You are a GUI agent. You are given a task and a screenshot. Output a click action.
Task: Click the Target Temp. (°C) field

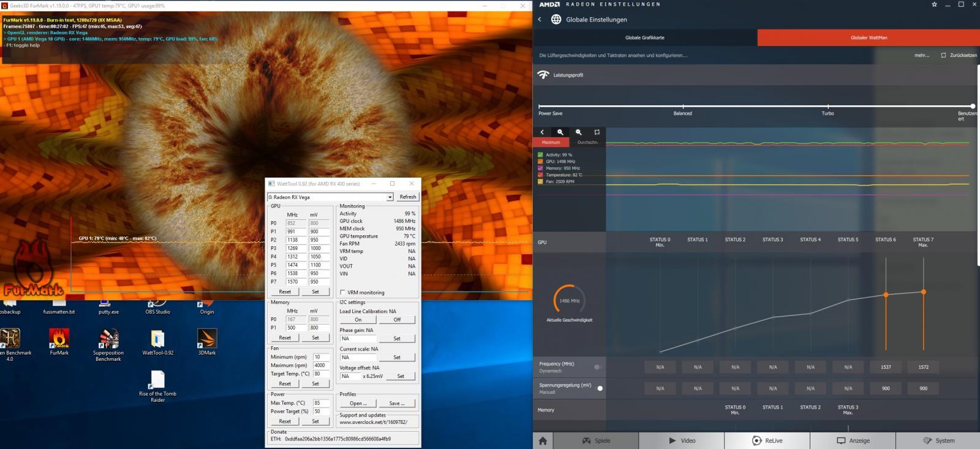tap(321, 374)
